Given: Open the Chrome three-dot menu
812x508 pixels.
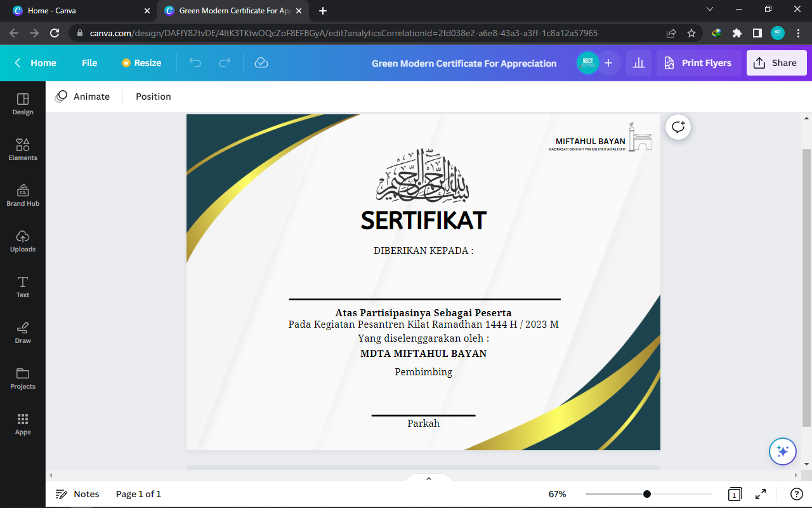Looking at the screenshot, I should [798, 33].
